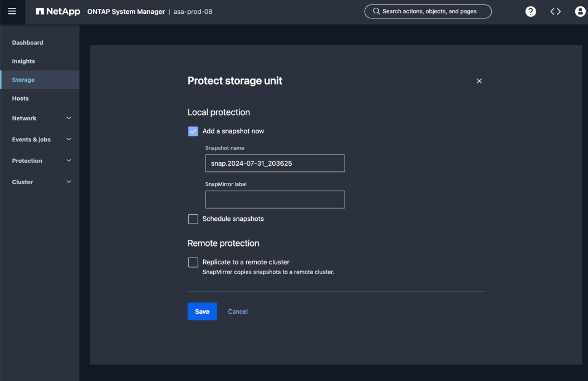
Task: Click the NetApp logo
Action: coord(58,12)
